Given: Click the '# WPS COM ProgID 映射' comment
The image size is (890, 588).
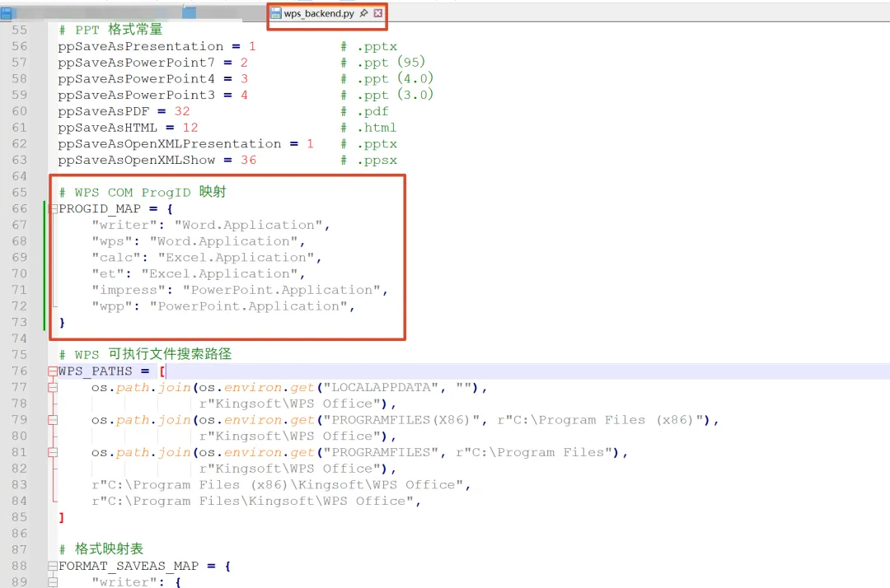Looking at the screenshot, I should 143,192.
